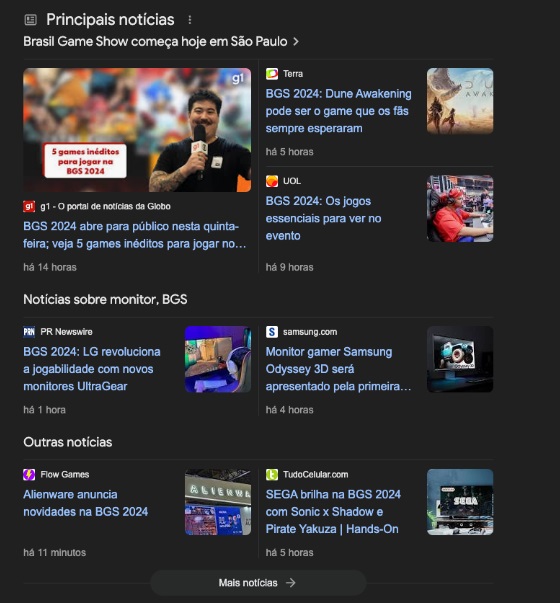Click the 'Outras notícias' heading
The image size is (560, 603).
click(x=68, y=442)
